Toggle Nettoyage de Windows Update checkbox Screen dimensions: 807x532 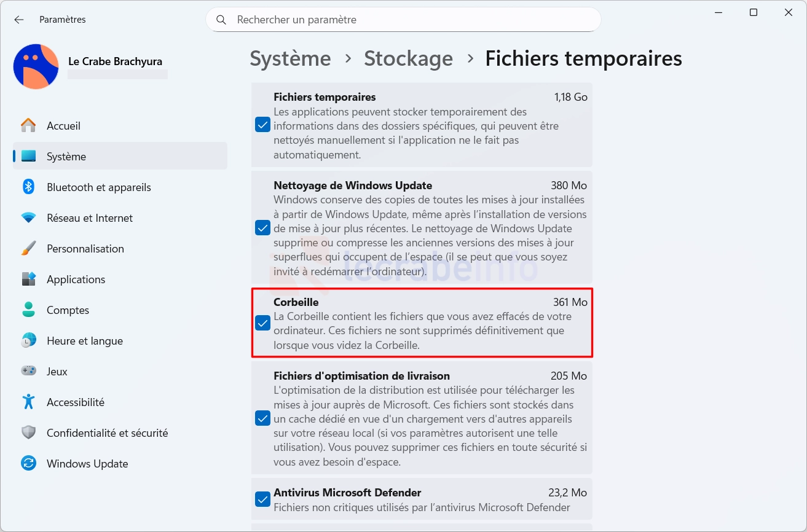[x=262, y=228]
